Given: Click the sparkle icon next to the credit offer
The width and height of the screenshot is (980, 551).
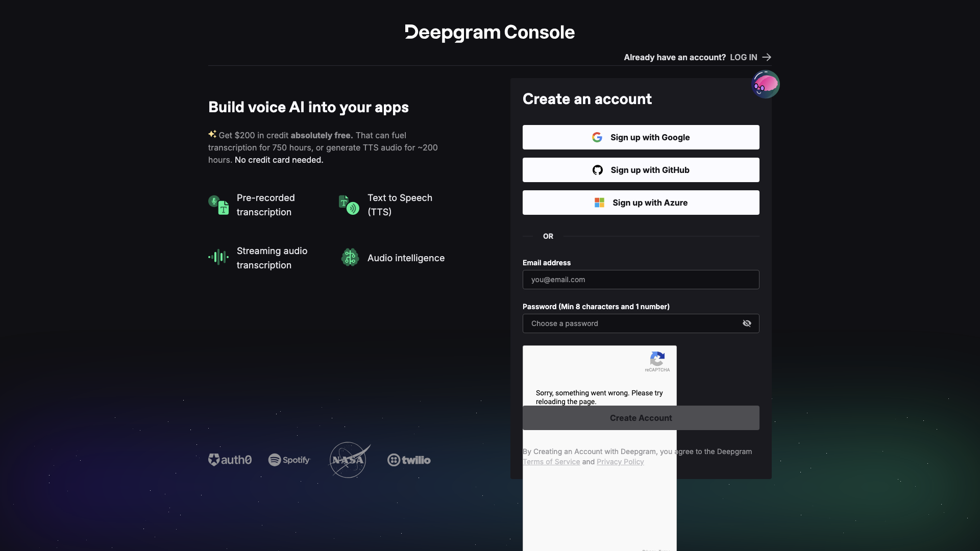Looking at the screenshot, I should pyautogui.click(x=212, y=134).
